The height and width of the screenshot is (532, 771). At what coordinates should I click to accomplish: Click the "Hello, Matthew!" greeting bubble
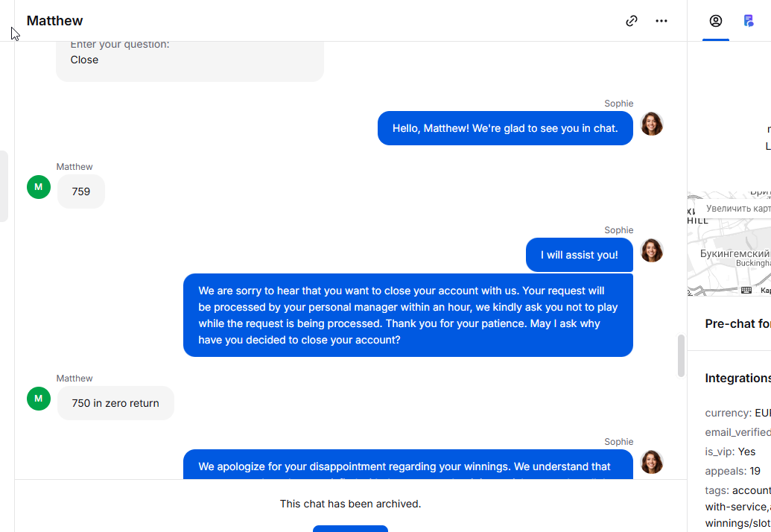tap(505, 128)
